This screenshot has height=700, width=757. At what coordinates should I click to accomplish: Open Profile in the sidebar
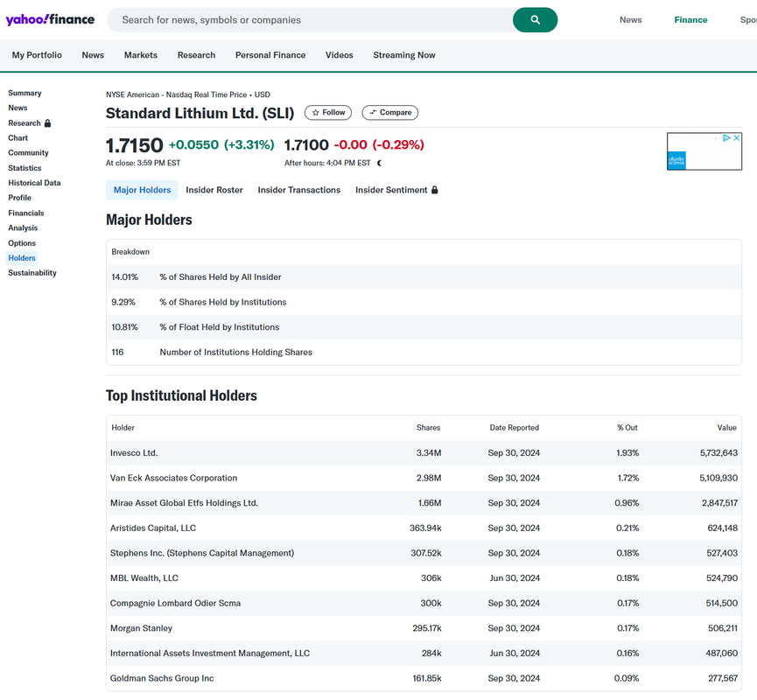click(x=19, y=198)
